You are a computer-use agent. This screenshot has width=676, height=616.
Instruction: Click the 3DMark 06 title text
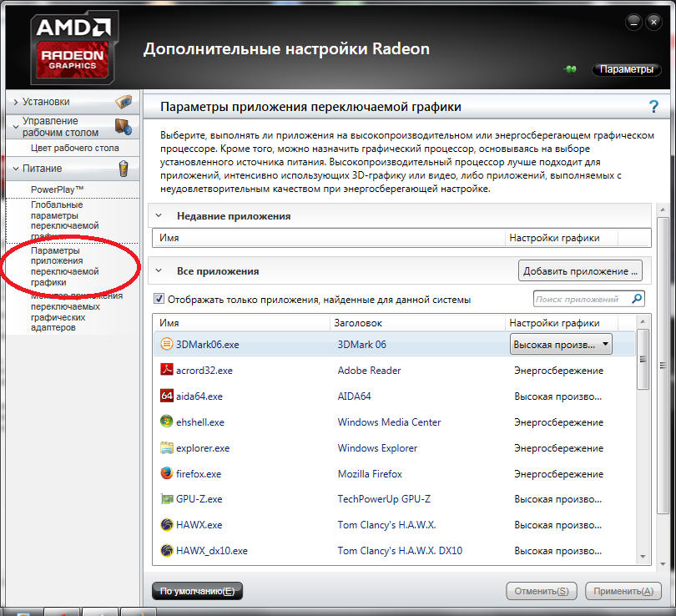click(x=361, y=345)
